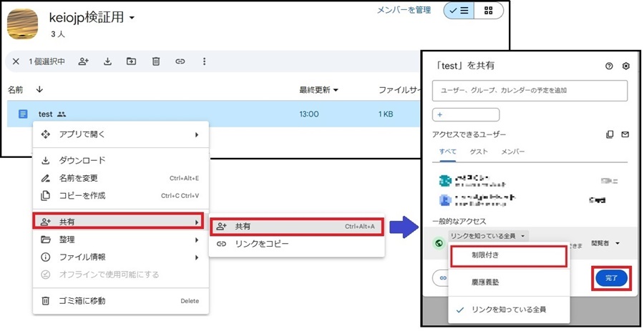Click the help icon in share dialog

click(x=609, y=66)
